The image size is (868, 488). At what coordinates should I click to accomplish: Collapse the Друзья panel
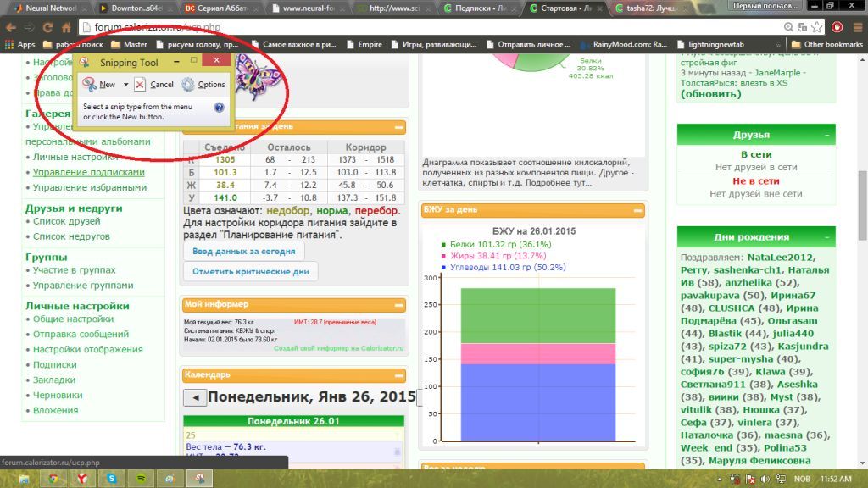click(827, 135)
